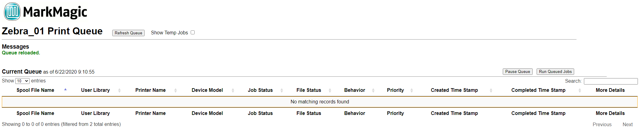Sort the Printer Name column

pyautogui.click(x=150, y=90)
